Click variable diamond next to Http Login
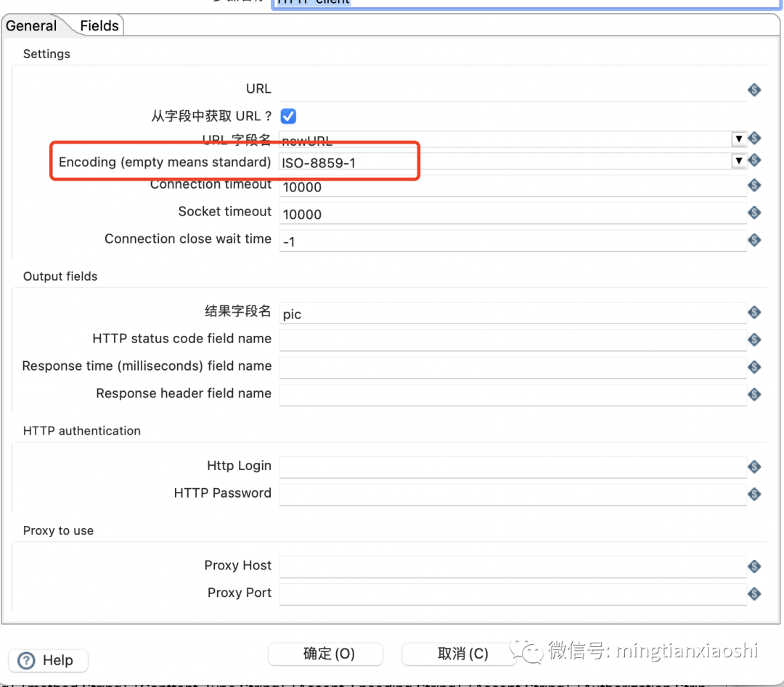The height and width of the screenshot is (687, 784). pyautogui.click(x=754, y=466)
